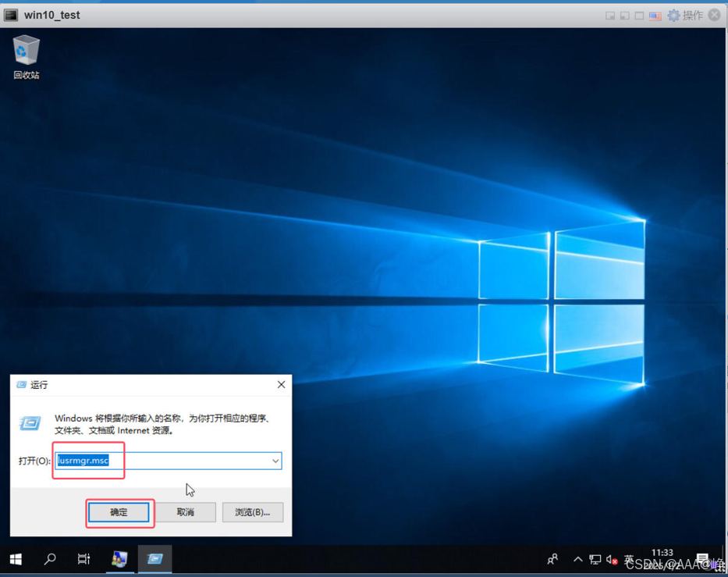The height and width of the screenshot is (577, 728).
Task: Open the Recycle Bin desktop icon
Action: click(x=26, y=57)
